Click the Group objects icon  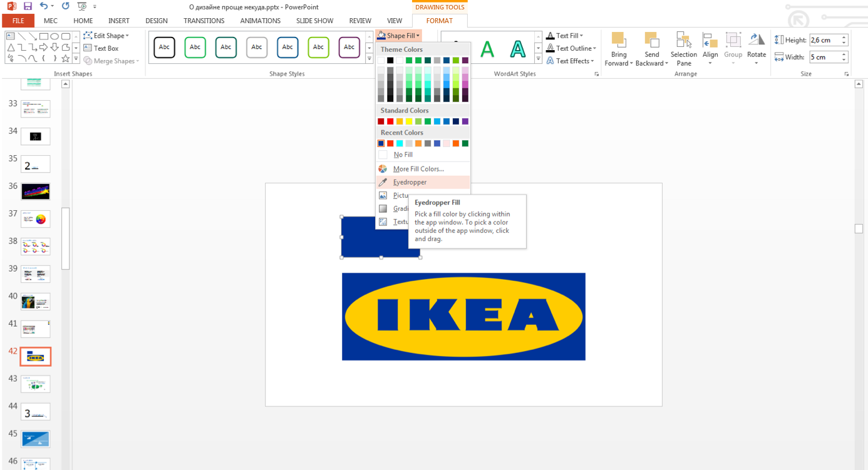[x=733, y=41]
